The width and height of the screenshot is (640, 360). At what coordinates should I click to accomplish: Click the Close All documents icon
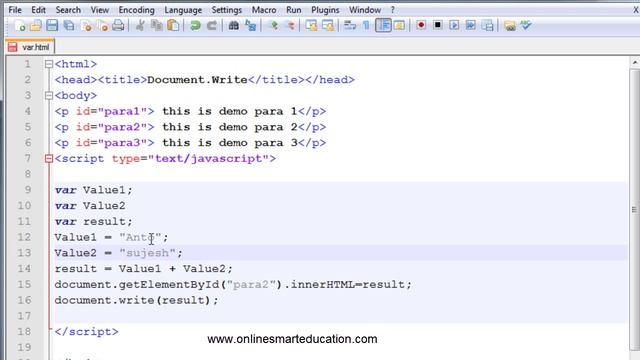tap(102, 26)
